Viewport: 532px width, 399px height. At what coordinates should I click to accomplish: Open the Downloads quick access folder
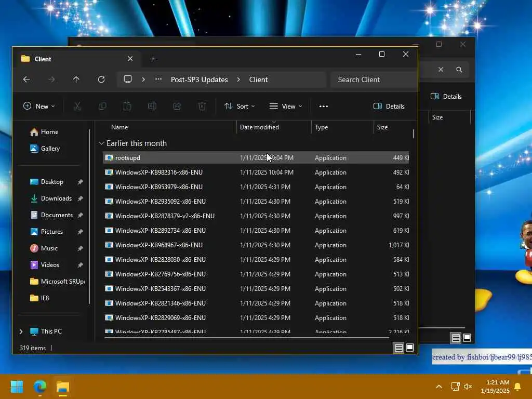click(x=56, y=198)
